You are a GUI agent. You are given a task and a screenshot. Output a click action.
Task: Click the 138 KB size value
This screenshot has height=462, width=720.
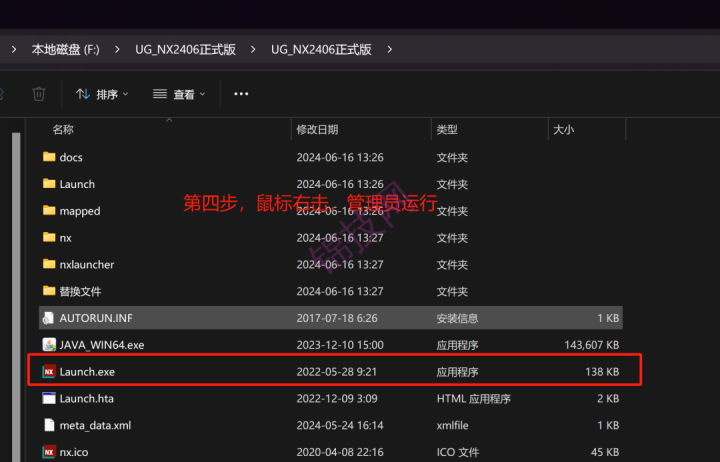tap(602, 372)
